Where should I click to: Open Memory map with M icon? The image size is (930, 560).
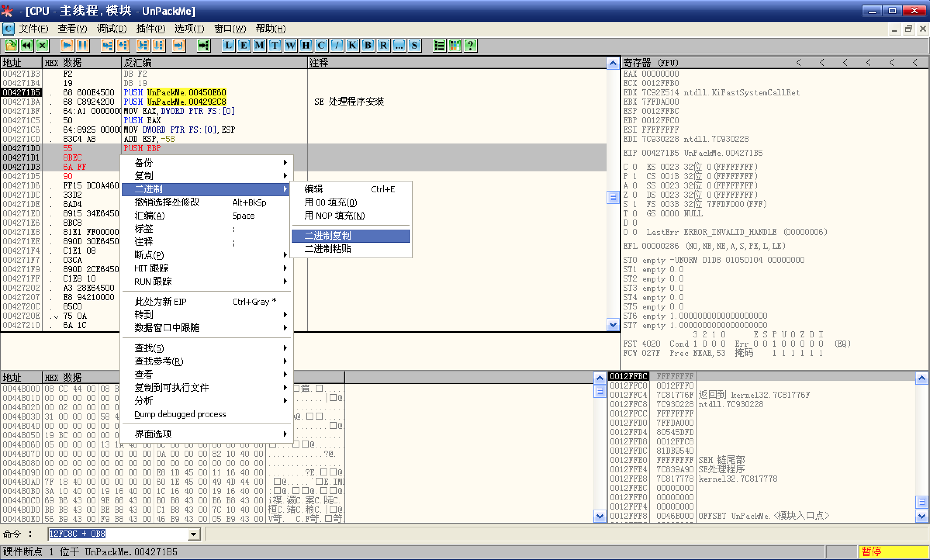pos(259,46)
